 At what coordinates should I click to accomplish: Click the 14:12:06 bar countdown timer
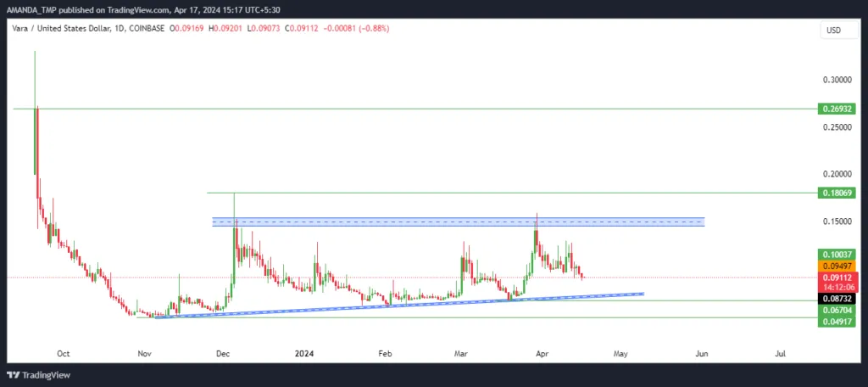pos(837,287)
